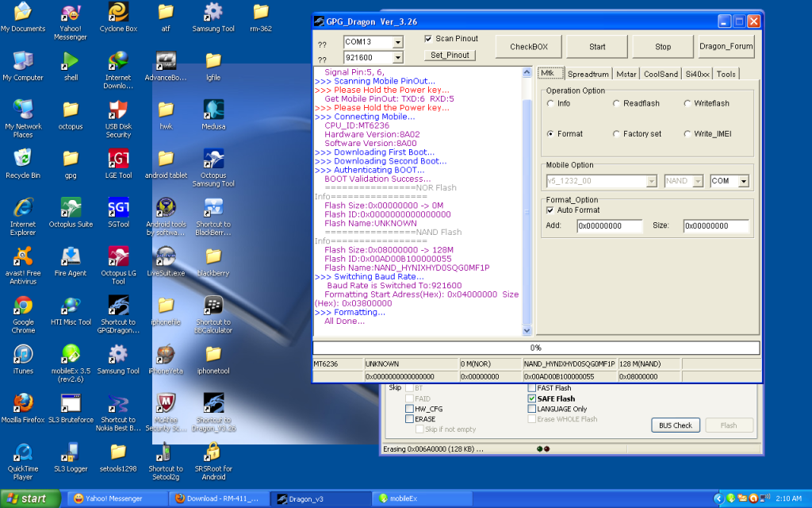The image size is (812, 508).
Task: Open Google Chrome from the desktop
Action: [23, 314]
